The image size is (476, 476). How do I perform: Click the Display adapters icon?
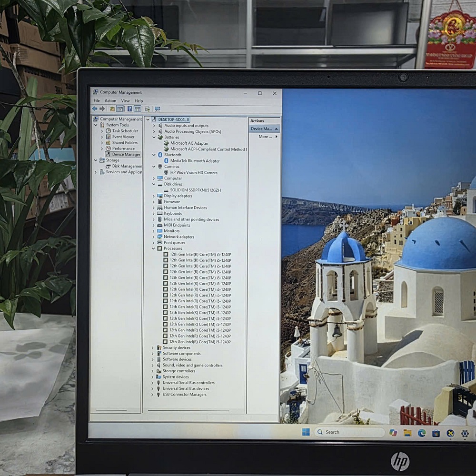coord(160,196)
